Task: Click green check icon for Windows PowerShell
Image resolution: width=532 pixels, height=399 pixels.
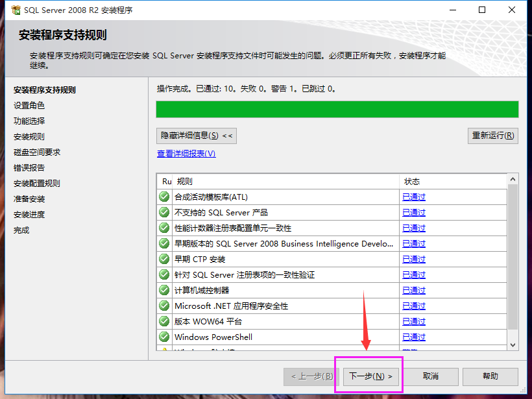Action: tap(164, 337)
